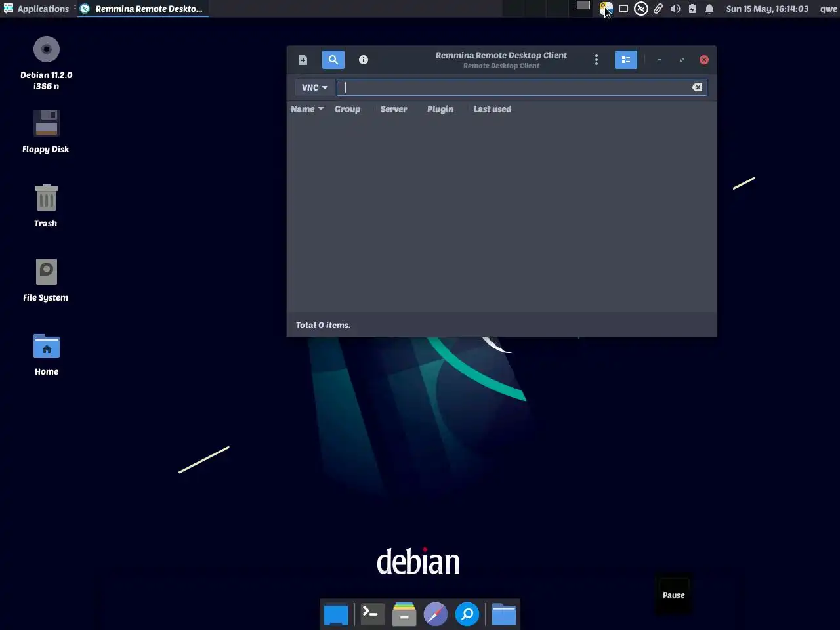Open the application finder magnifier in dock
This screenshot has height=630, width=840.
coord(467,614)
